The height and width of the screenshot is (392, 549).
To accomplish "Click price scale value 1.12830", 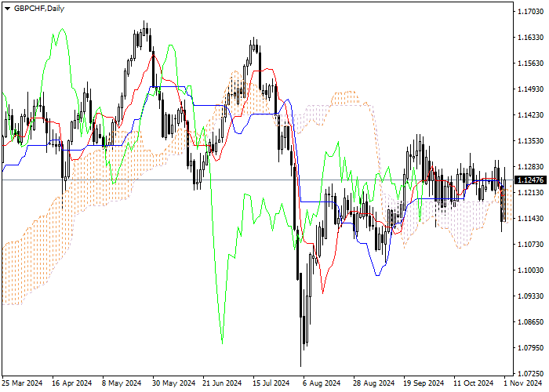I will (530, 166).
